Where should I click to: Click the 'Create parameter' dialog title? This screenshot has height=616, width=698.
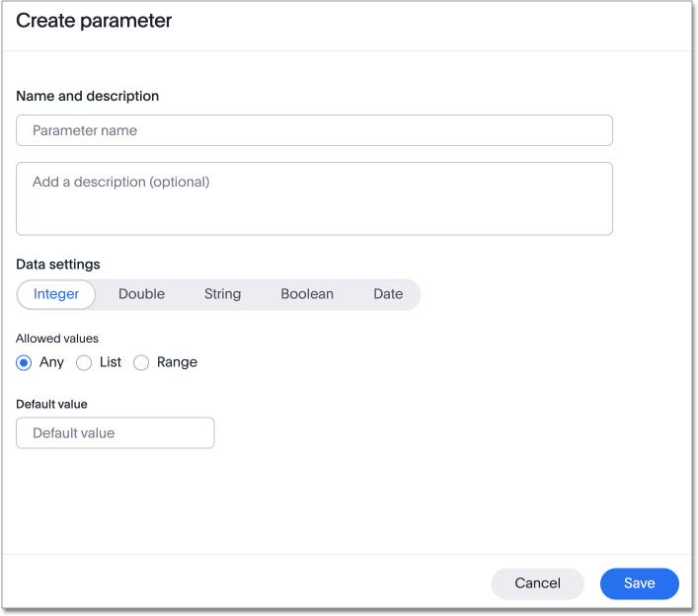pos(94,21)
